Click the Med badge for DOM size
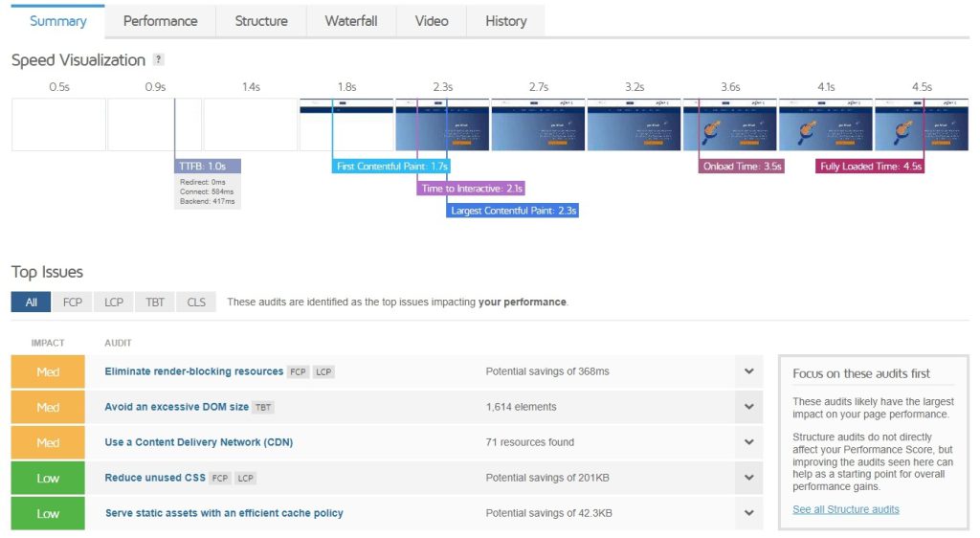The width and height of the screenshot is (980, 538). click(x=48, y=408)
